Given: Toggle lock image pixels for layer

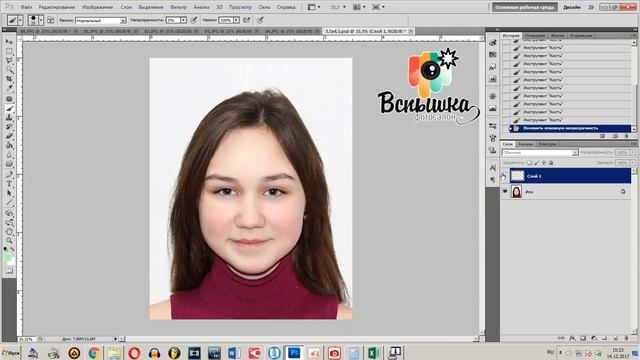Looking at the screenshot, I should click(537, 162).
